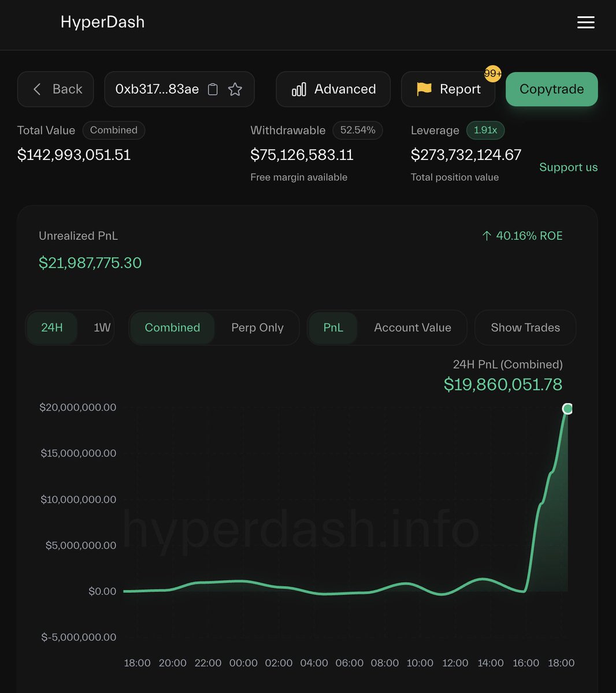This screenshot has height=693, width=616.
Task: Click the $-5,000,000.00 axis label
Action: pos(79,637)
